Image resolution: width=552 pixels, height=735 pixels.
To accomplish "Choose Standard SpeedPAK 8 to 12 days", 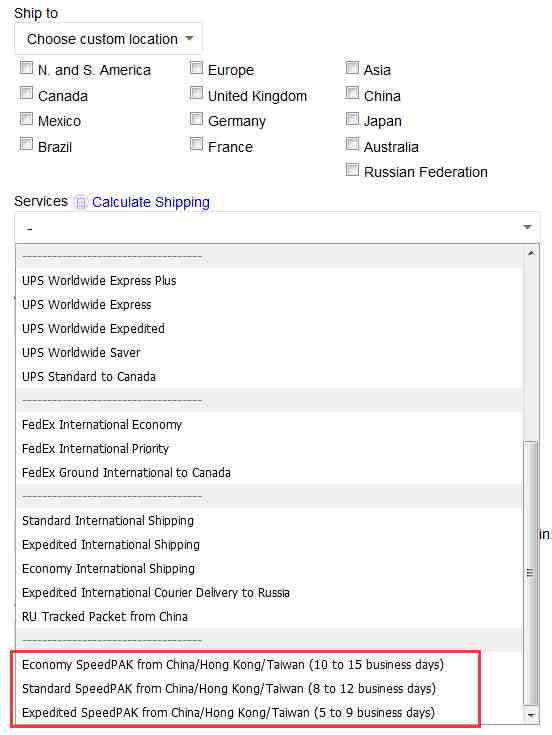I will coord(269,689).
